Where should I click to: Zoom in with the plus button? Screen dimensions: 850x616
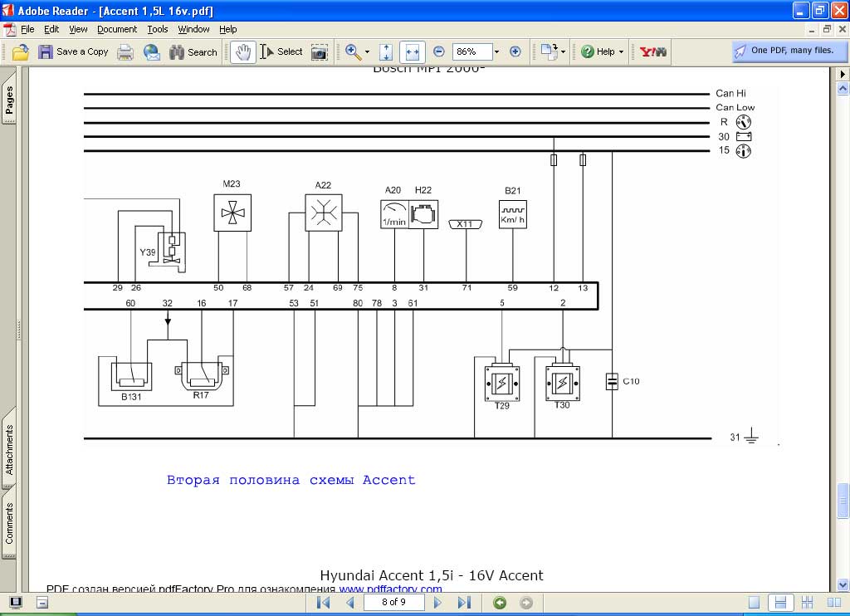tap(515, 52)
